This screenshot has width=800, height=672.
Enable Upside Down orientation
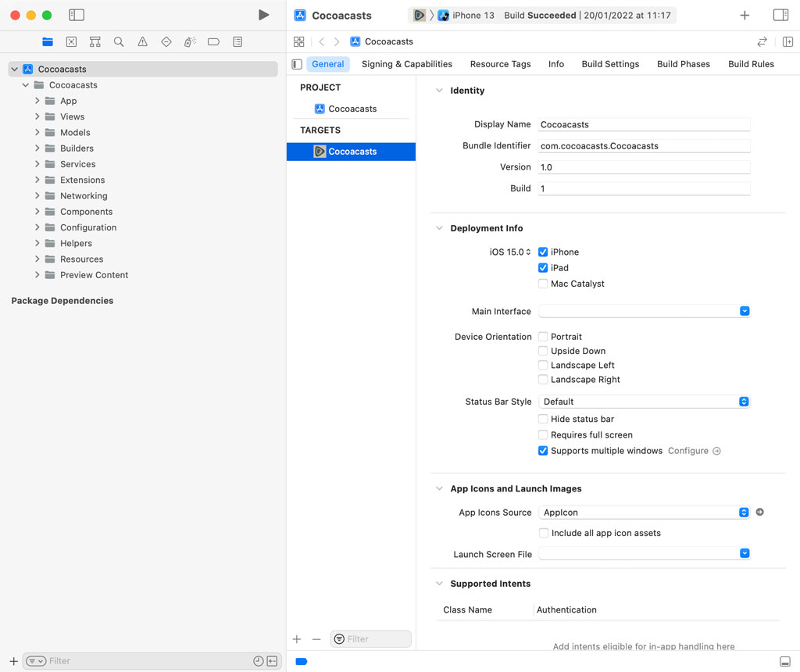543,351
